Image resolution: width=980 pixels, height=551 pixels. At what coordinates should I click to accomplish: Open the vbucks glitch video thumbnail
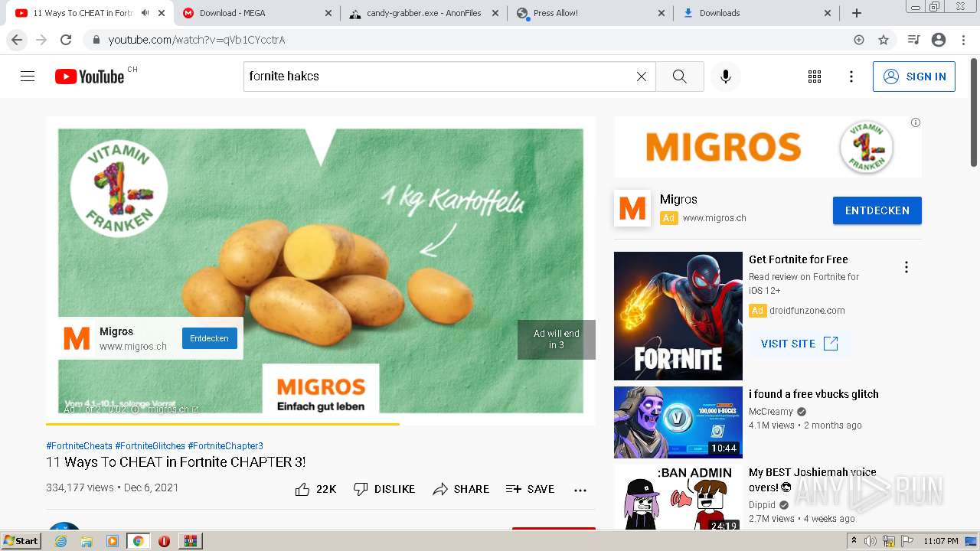coord(678,422)
